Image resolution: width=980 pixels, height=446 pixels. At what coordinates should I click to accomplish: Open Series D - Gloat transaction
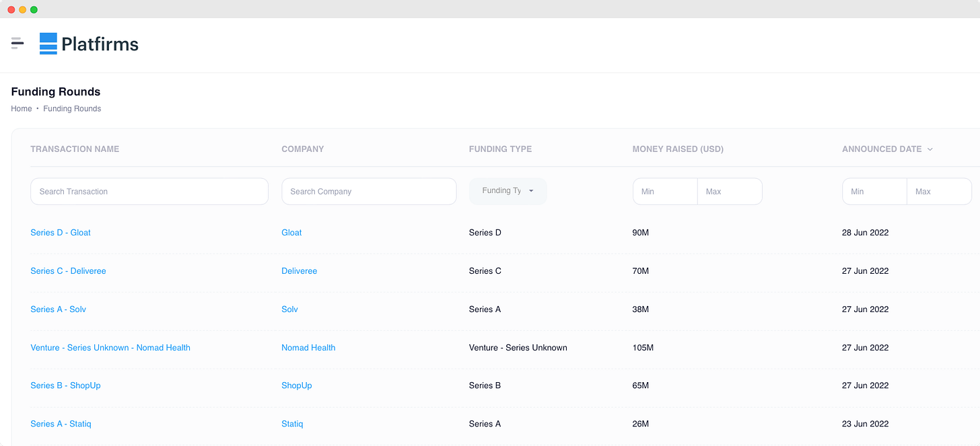point(61,233)
